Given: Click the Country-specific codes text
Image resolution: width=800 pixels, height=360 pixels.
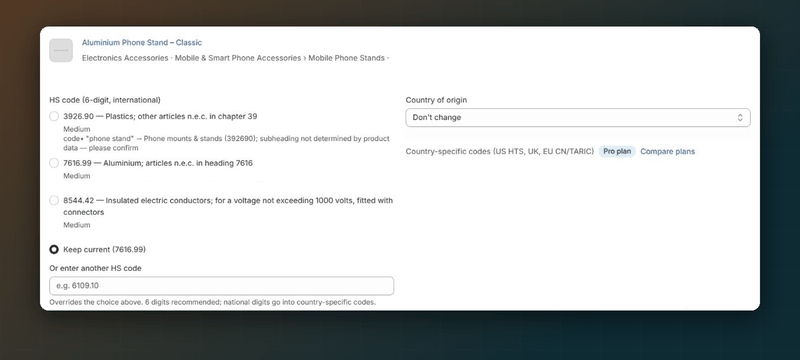Looking at the screenshot, I should coord(499,151).
